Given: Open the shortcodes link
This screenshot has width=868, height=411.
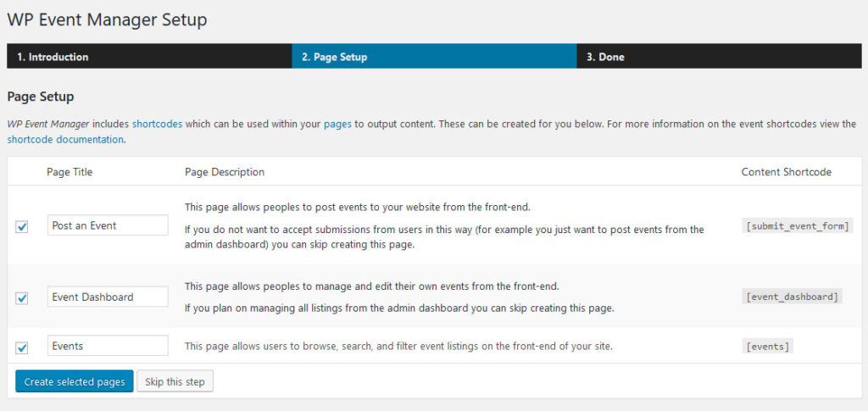Looking at the screenshot, I should click(x=157, y=124).
